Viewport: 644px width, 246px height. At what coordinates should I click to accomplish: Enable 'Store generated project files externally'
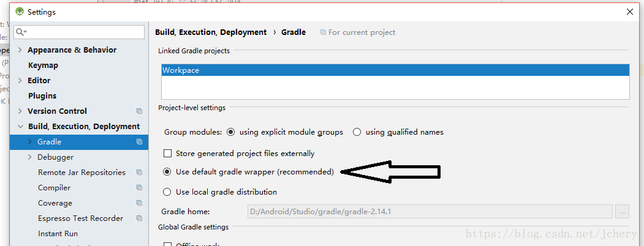click(x=167, y=154)
